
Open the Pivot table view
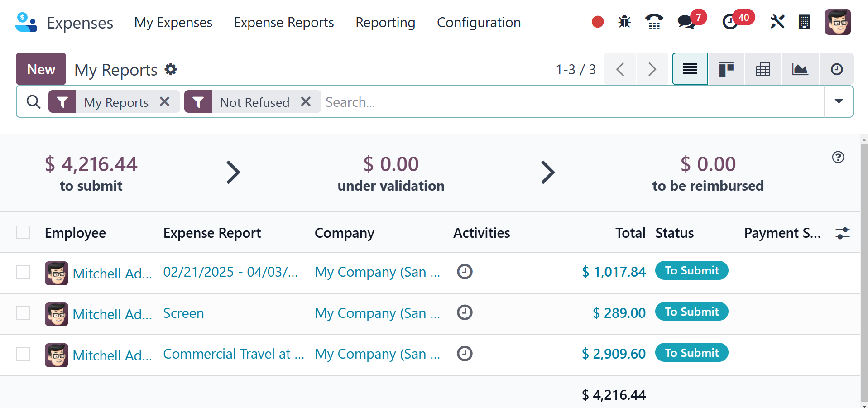click(x=763, y=69)
